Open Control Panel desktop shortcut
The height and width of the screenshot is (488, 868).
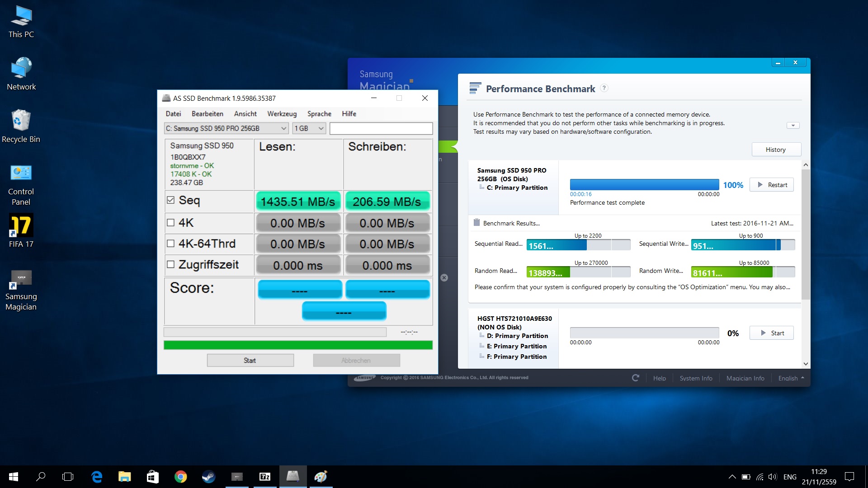(x=21, y=184)
